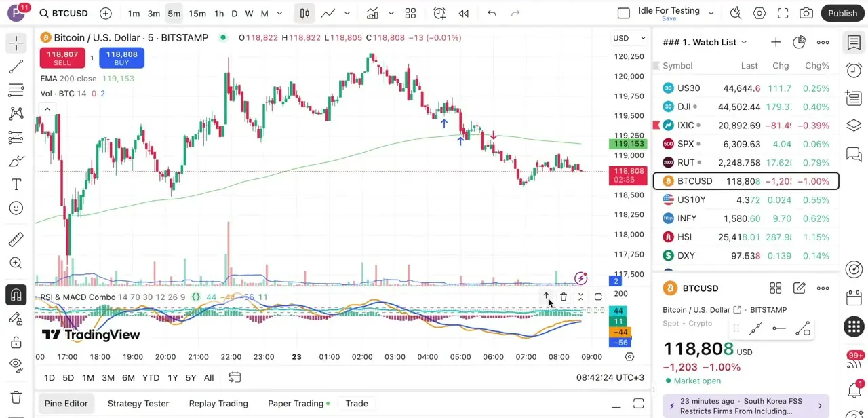The image size is (868, 418).
Task: Expand the '### 1. Watch List' dropdown
Action: coord(744,42)
